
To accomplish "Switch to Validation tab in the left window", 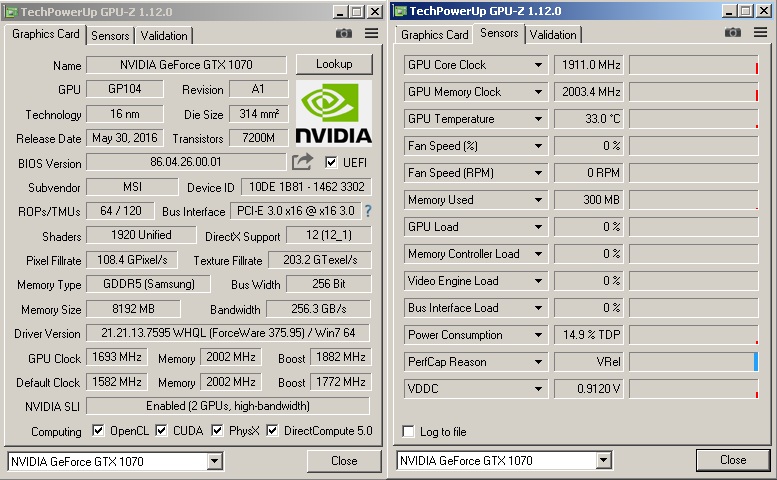I will pyautogui.click(x=164, y=36).
